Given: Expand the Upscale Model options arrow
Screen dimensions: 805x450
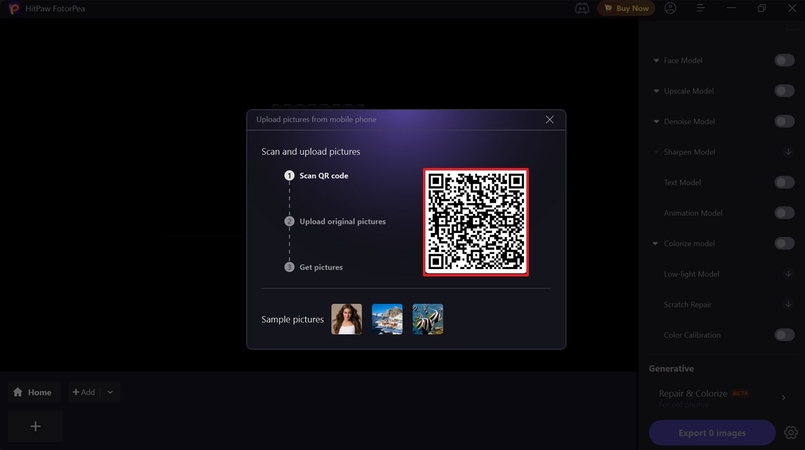Looking at the screenshot, I should click(656, 91).
